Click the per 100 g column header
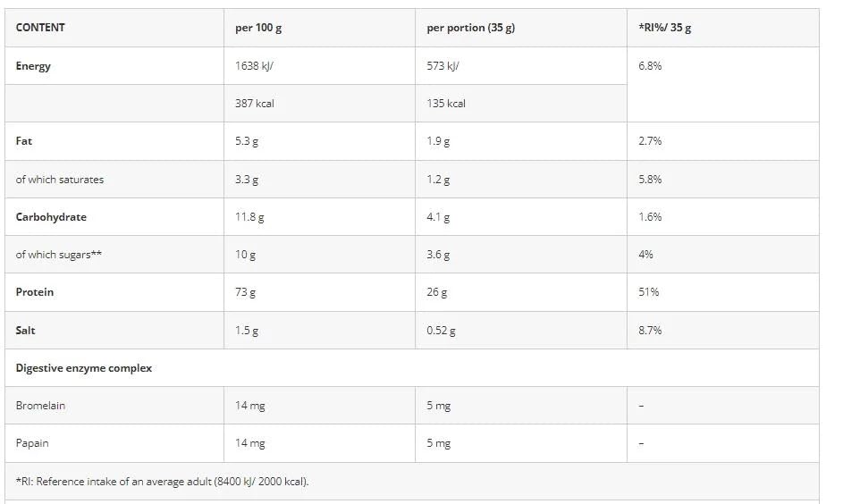The width and height of the screenshot is (843, 504). tap(258, 28)
